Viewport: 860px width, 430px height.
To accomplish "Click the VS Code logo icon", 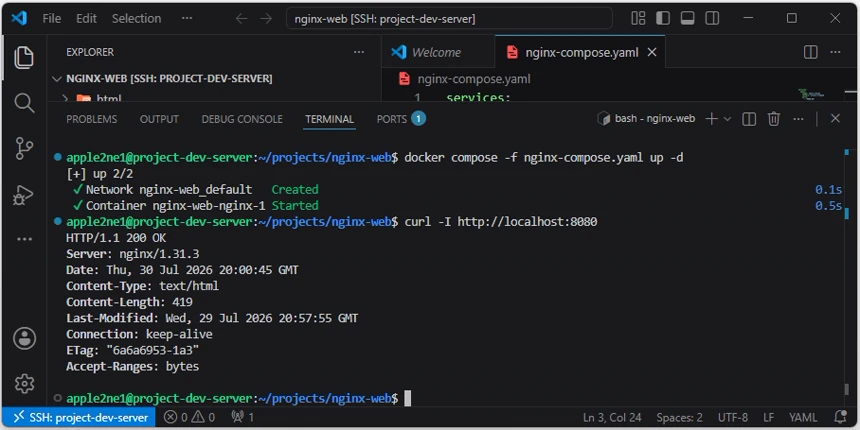I will tap(19, 18).
